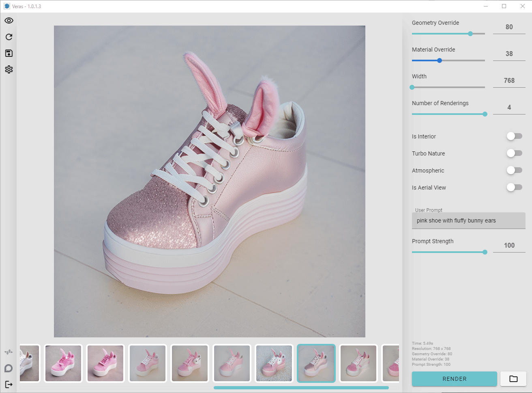
Task: Click the thumbnail strip horizontal scrollbar
Action: (x=301, y=388)
